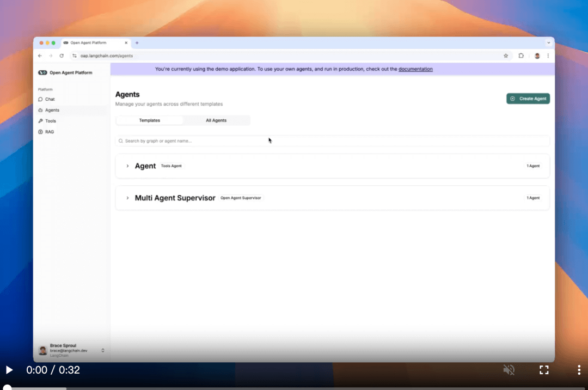Viewport: 588px width, 390px height.
Task: Select Agents in the sidebar
Action: (52, 110)
